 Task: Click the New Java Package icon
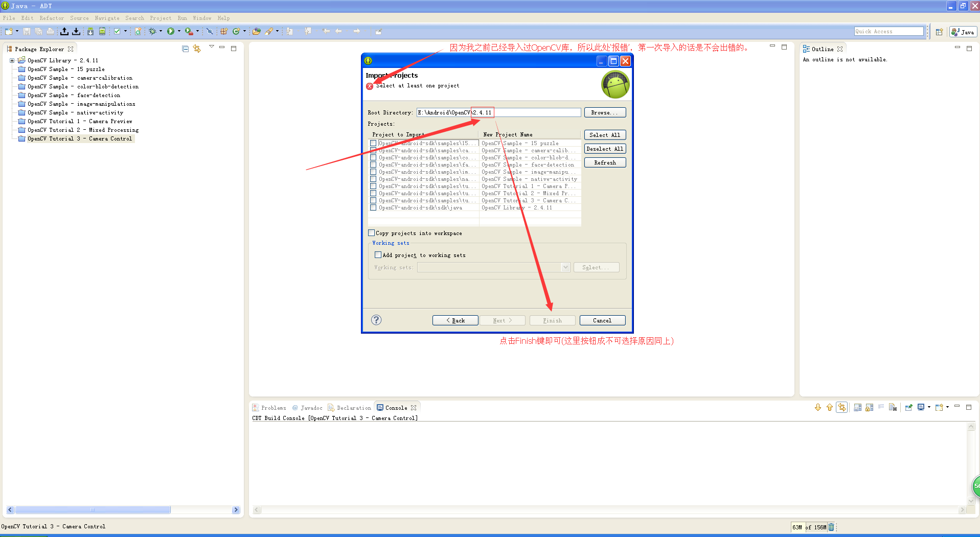click(224, 31)
